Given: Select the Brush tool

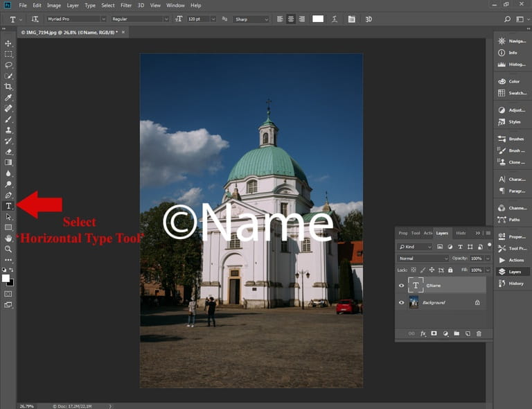Looking at the screenshot, I should (8, 119).
